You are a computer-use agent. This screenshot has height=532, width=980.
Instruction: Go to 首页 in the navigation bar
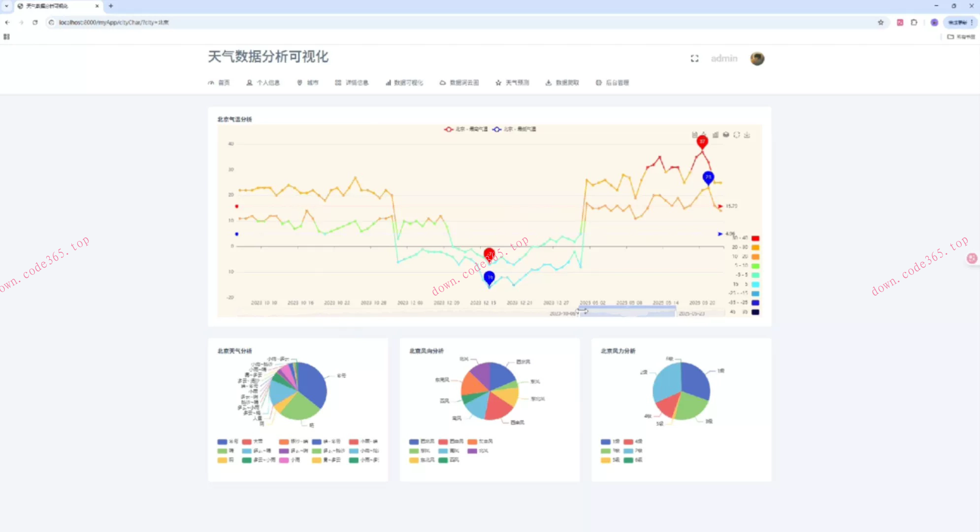[x=219, y=83]
